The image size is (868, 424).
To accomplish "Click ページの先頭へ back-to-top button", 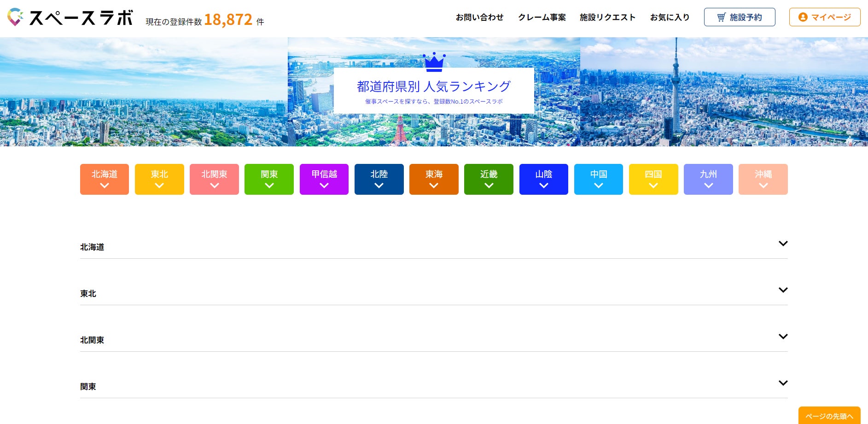I will (829, 416).
